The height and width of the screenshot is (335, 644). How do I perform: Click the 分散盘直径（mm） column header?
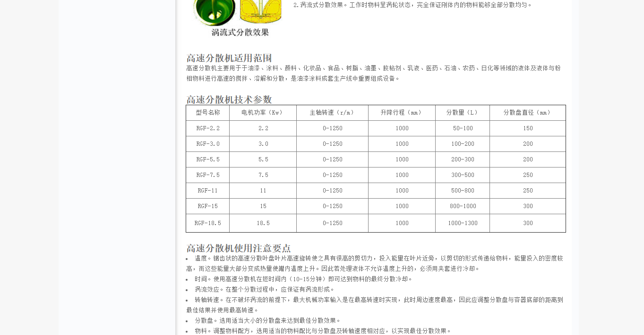click(x=527, y=113)
